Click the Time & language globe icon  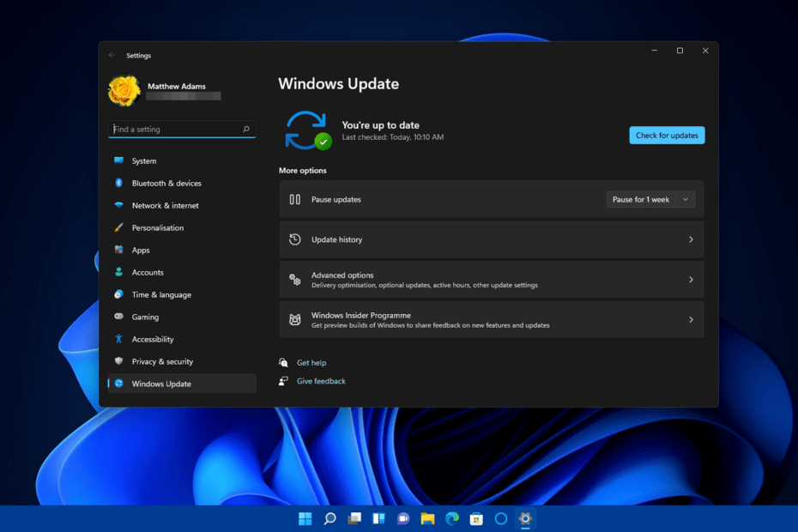click(x=118, y=294)
